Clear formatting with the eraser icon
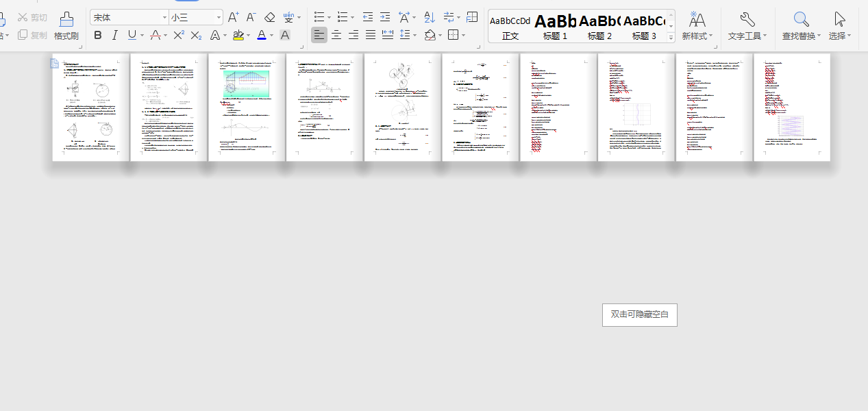 (269, 17)
